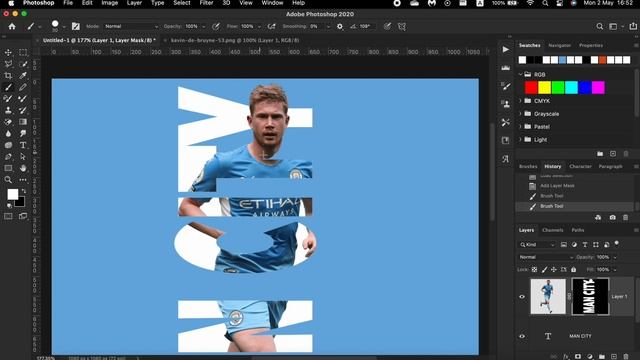Hide Layer 1 using its eye icon

(522, 297)
